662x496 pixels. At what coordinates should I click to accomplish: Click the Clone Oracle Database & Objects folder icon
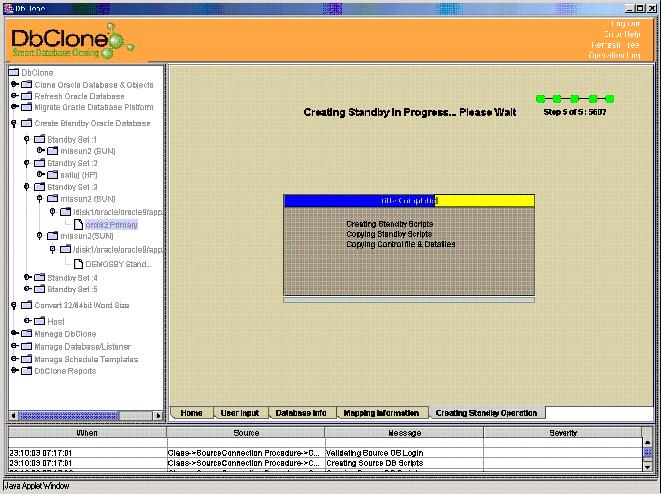click(x=27, y=84)
